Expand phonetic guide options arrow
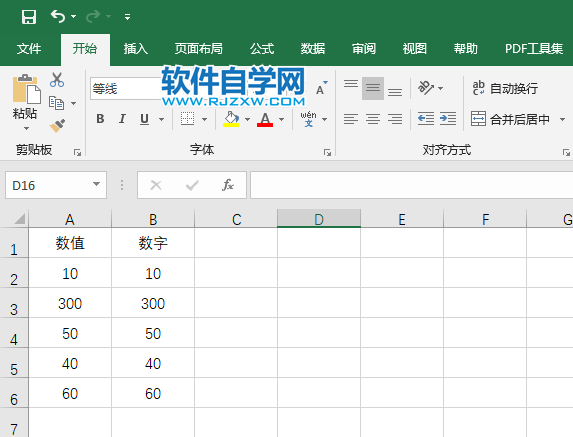The width and height of the screenshot is (573, 437). [325, 119]
